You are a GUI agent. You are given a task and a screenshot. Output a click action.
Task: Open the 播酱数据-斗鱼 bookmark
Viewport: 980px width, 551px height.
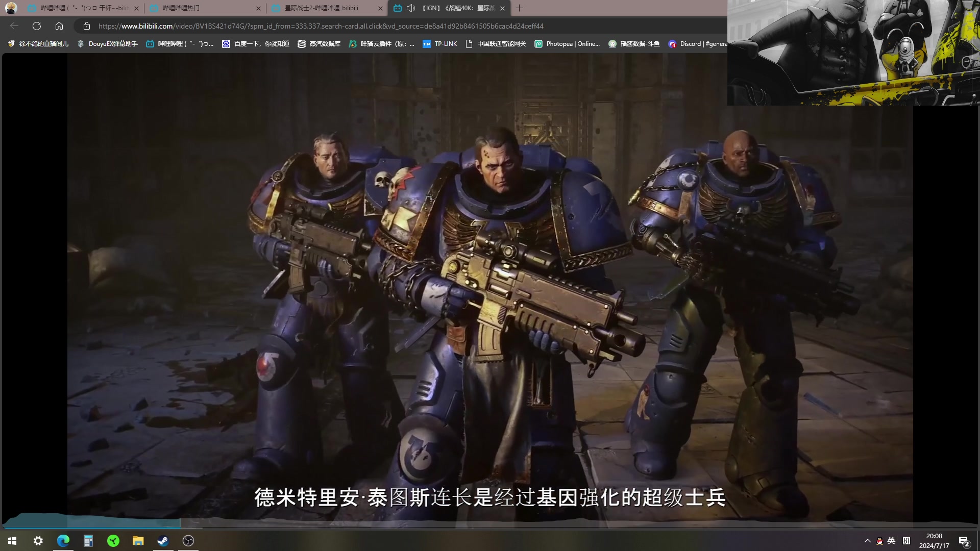coord(634,44)
